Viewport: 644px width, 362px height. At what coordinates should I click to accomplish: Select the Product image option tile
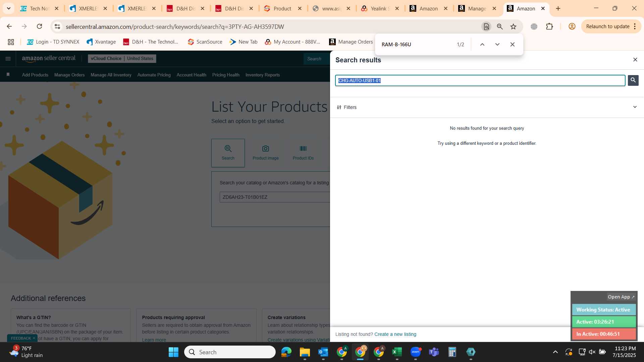[x=266, y=153]
